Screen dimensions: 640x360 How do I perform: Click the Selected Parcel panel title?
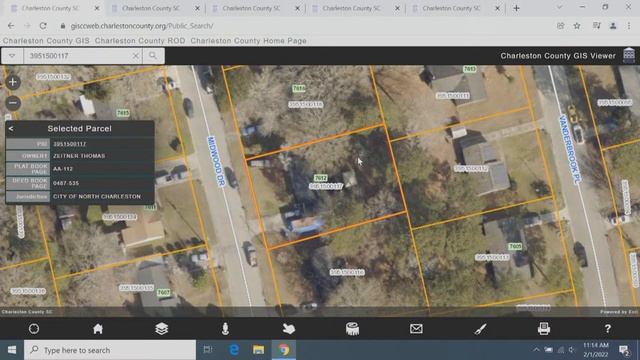click(x=80, y=129)
